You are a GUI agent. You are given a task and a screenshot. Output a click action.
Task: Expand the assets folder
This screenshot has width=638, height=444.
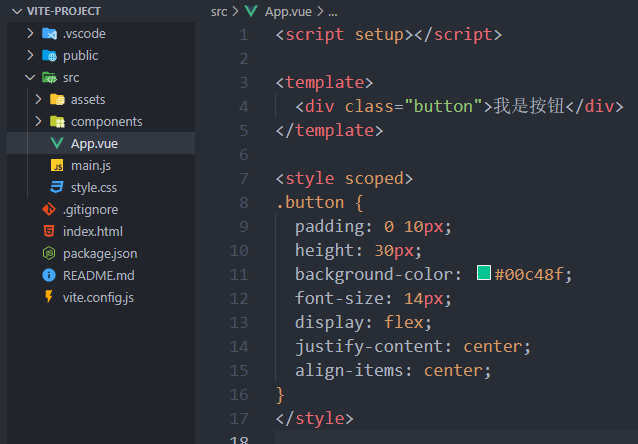[88, 99]
